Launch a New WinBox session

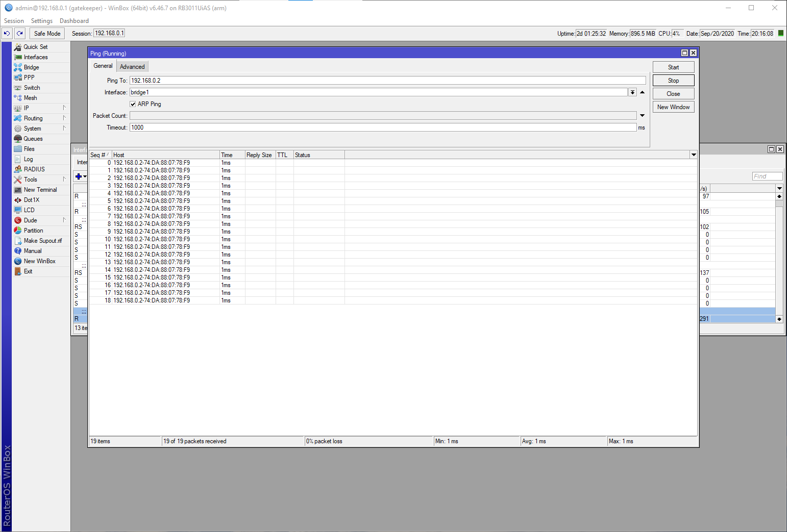click(x=39, y=261)
